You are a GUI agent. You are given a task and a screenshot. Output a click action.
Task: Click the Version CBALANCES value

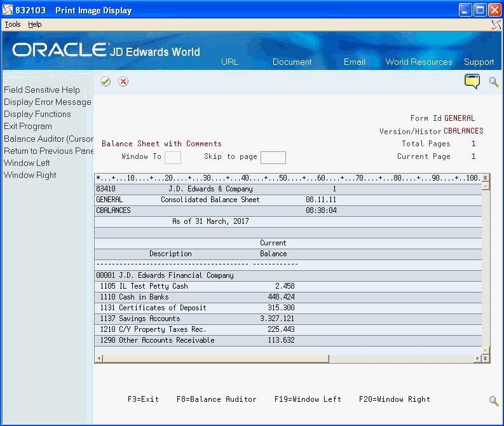463,131
